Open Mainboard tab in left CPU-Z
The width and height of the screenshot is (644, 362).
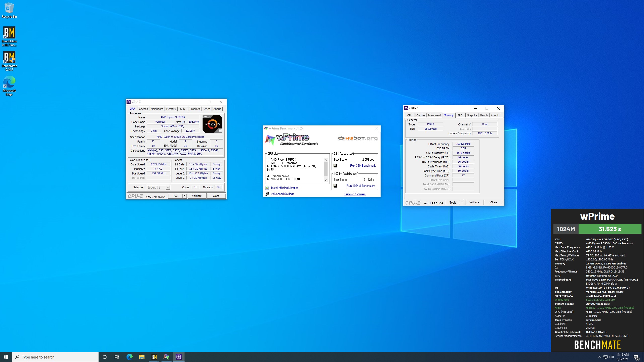(157, 109)
